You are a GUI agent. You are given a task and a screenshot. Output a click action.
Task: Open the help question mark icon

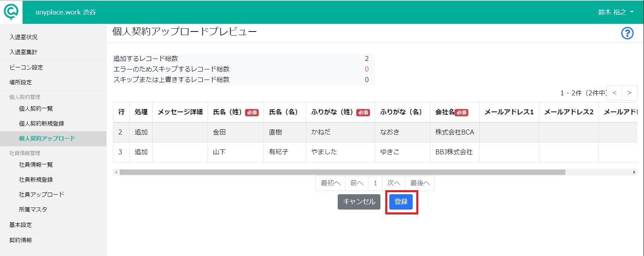coord(627,33)
